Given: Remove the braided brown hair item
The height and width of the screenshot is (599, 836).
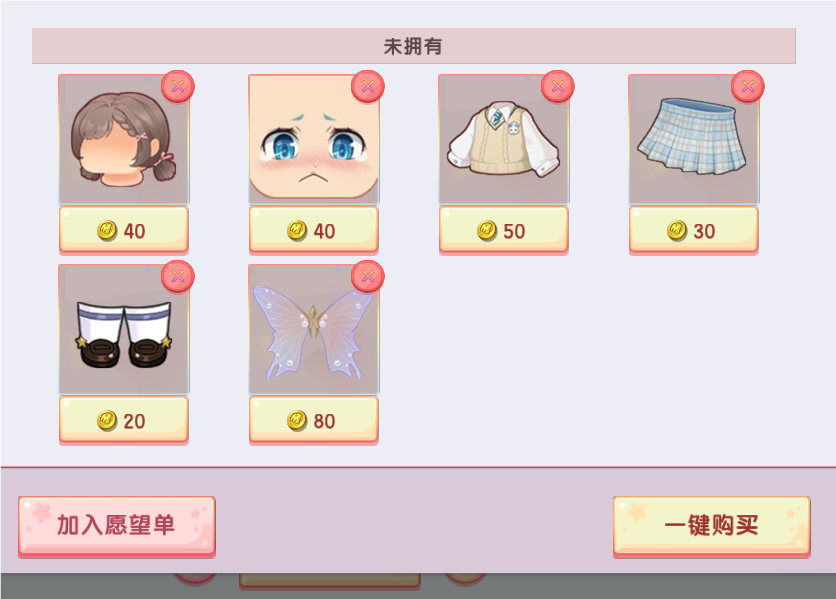Looking at the screenshot, I should click(x=178, y=86).
